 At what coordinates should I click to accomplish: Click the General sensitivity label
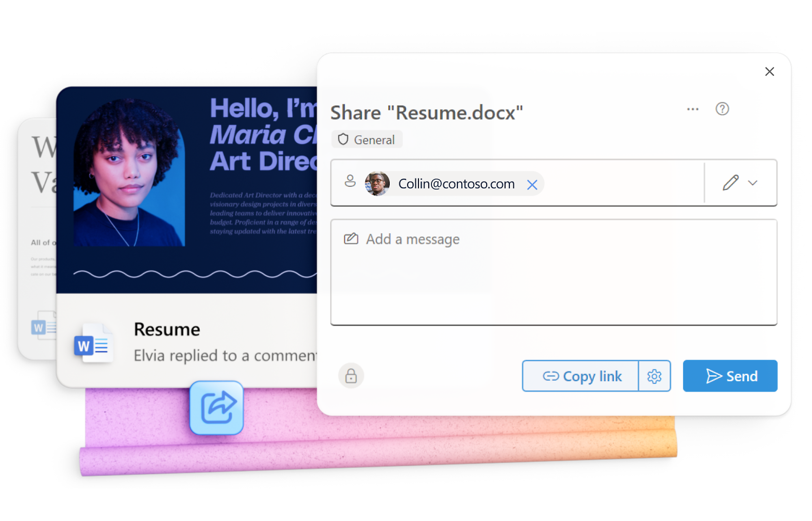[367, 140]
